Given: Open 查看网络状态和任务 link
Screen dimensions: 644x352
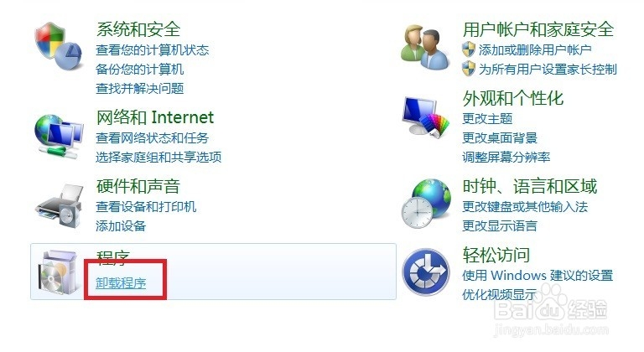Looking at the screenshot, I should [153, 137].
